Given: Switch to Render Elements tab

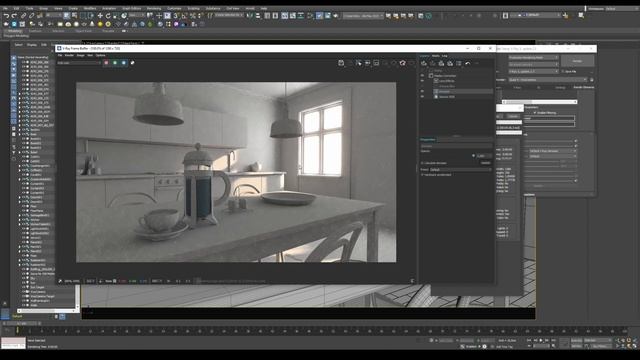Looking at the screenshot, I should point(584,87).
